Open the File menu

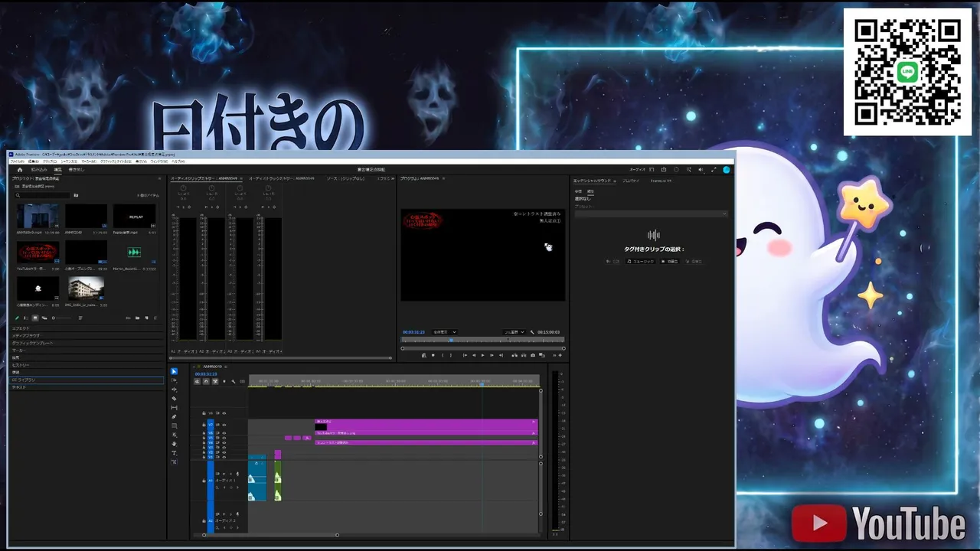coord(17,161)
